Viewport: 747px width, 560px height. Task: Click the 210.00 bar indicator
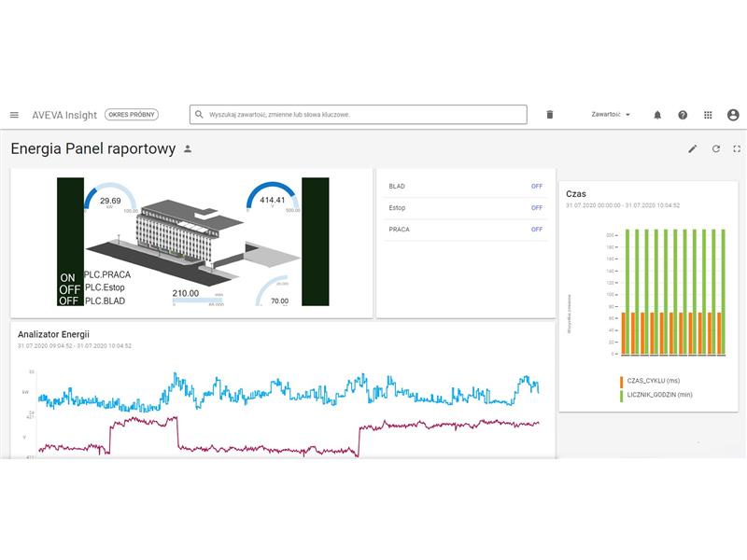(x=197, y=297)
